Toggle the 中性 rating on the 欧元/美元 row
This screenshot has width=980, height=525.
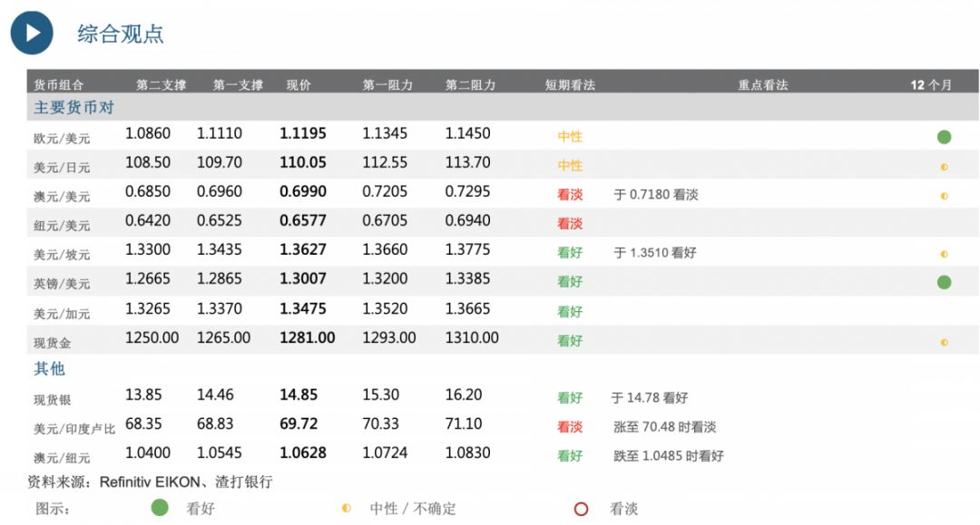click(x=570, y=136)
